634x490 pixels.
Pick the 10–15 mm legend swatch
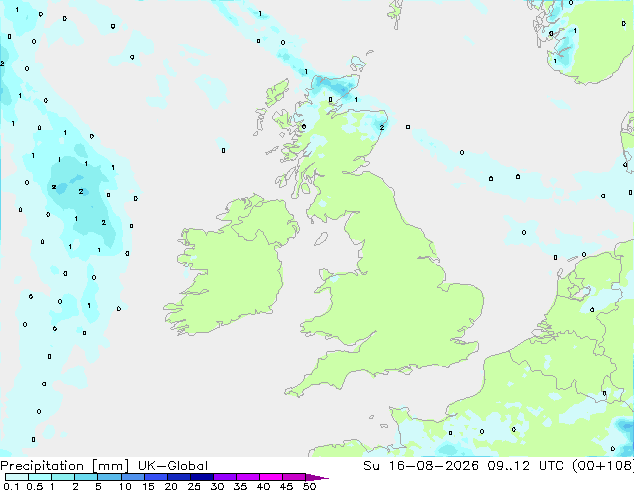[132, 477]
